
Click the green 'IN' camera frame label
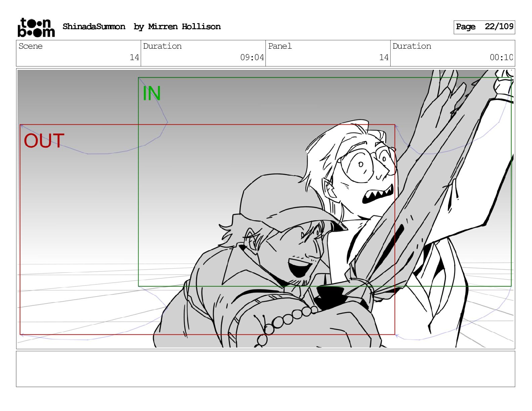tap(151, 93)
